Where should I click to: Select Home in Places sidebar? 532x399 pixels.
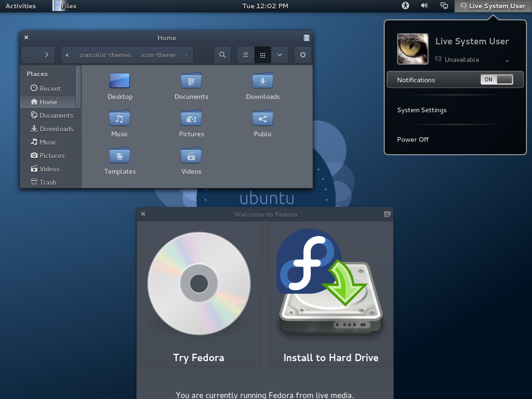point(48,102)
